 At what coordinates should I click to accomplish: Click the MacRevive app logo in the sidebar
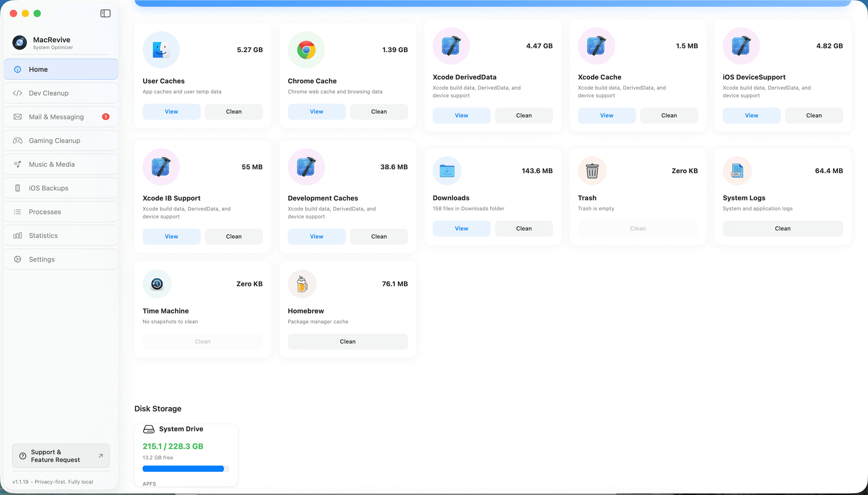click(19, 43)
